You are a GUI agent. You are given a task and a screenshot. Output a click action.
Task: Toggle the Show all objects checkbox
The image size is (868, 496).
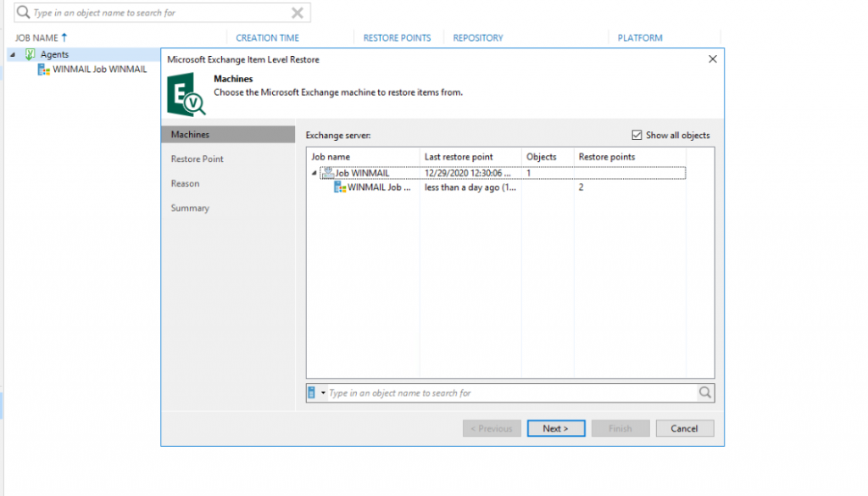pyautogui.click(x=637, y=136)
